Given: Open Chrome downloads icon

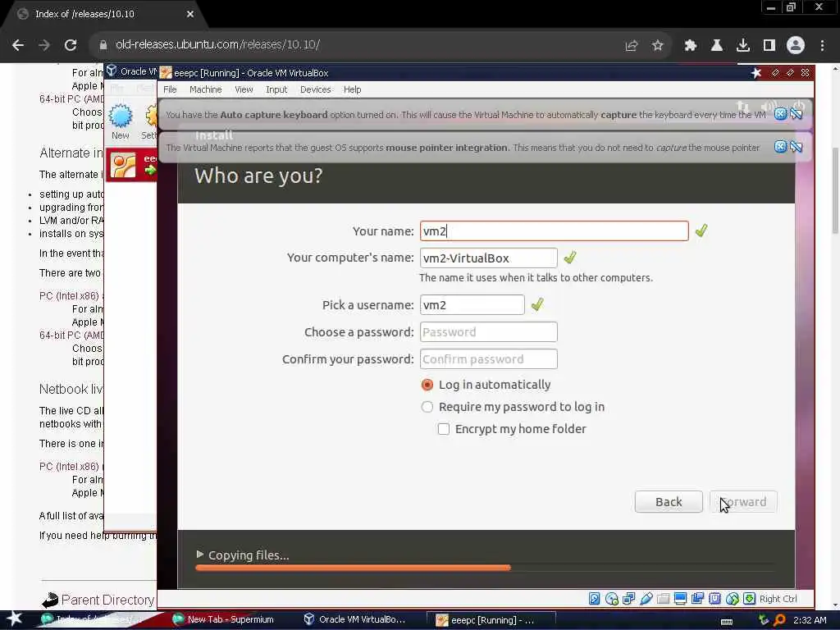Looking at the screenshot, I should point(742,45).
